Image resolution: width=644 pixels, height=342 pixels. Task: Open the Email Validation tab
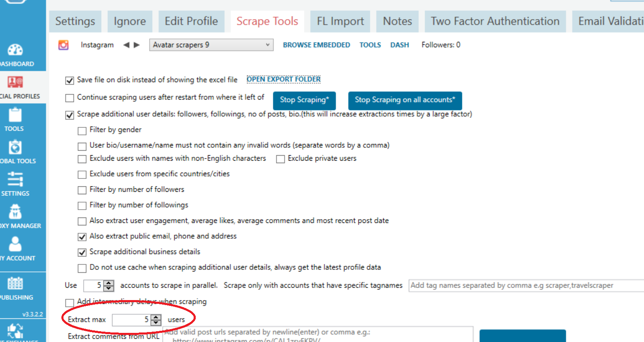pos(608,21)
